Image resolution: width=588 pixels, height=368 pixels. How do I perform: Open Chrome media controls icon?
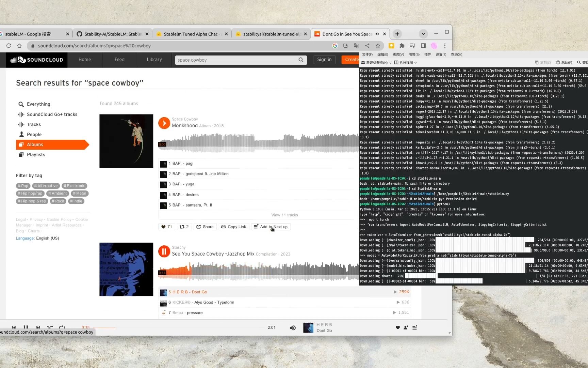click(412, 46)
